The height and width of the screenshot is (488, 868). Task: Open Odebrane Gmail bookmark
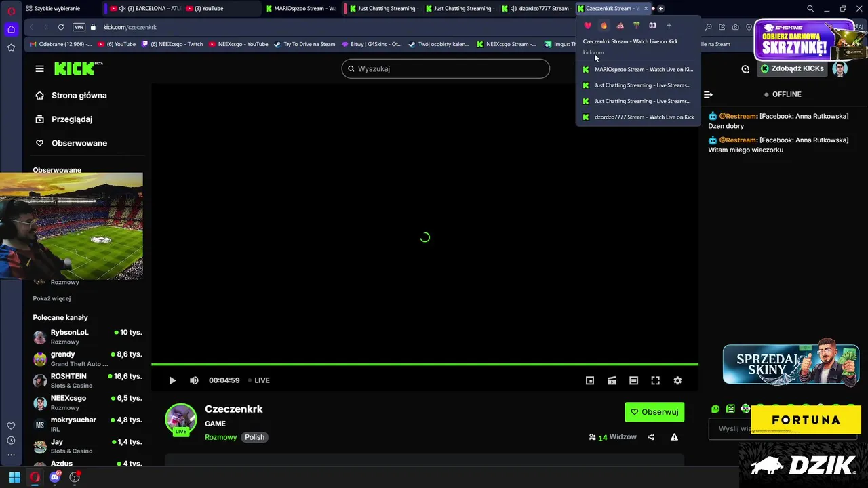(60, 44)
